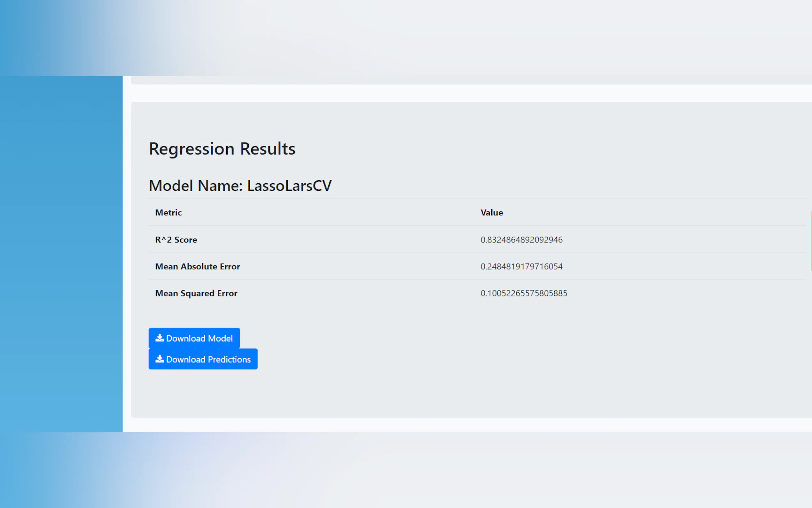Click the Model Name: LassoLarsCV heading
This screenshot has width=812, height=508.
point(240,186)
